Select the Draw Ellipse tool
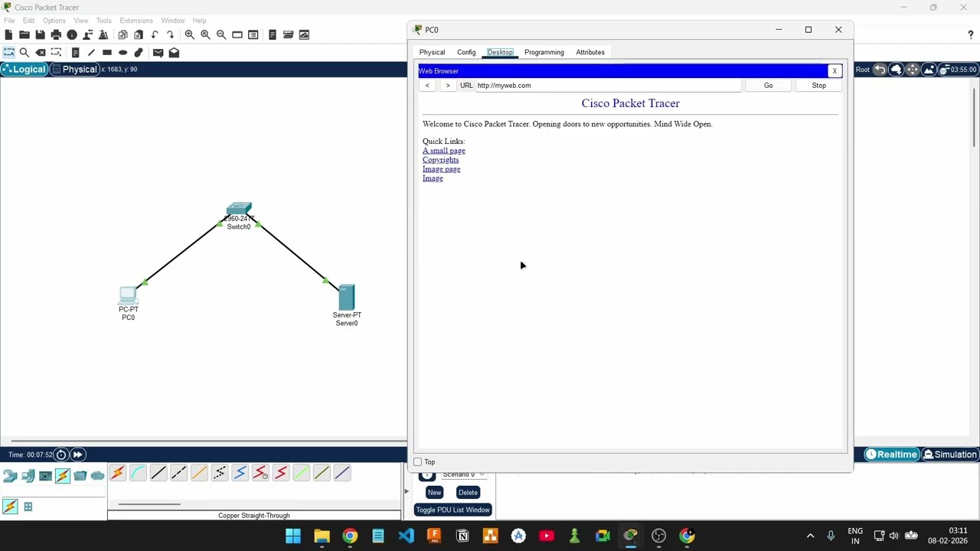The image size is (980, 551). pos(122,52)
